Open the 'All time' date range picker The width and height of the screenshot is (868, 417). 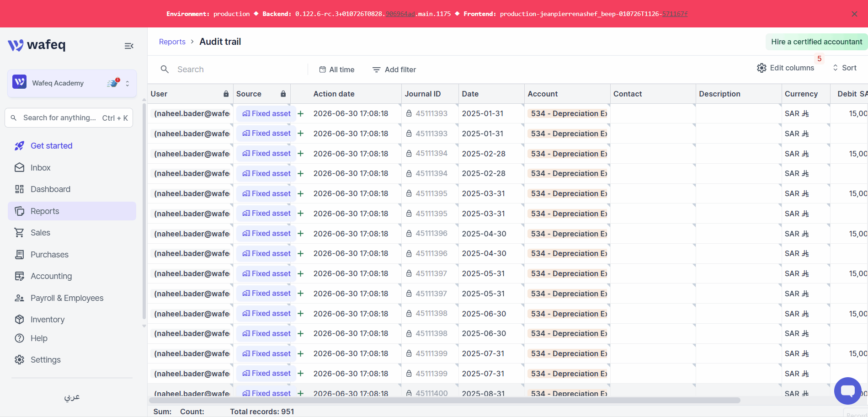point(337,69)
